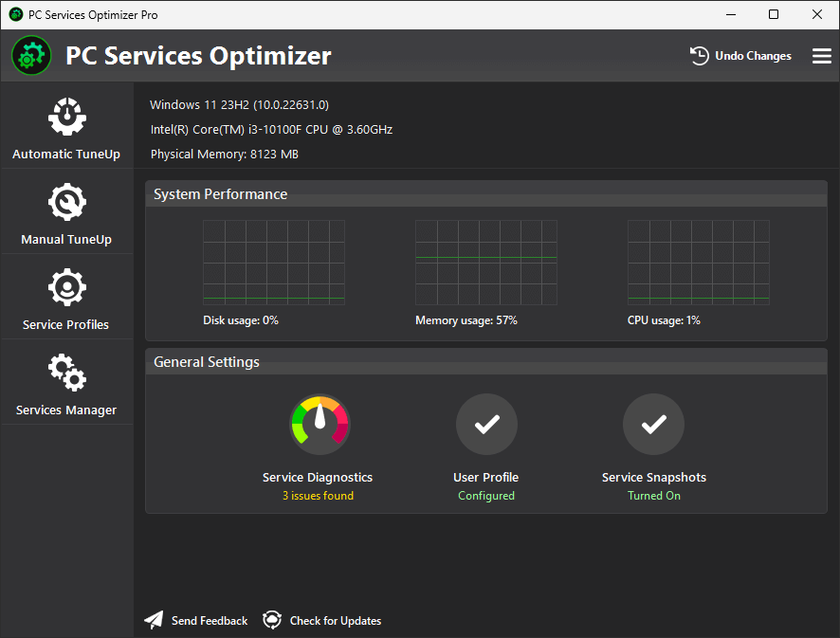The width and height of the screenshot is (840, 638).
Task: Select Manual TuneUp in the sidebar
Action: 66,213
